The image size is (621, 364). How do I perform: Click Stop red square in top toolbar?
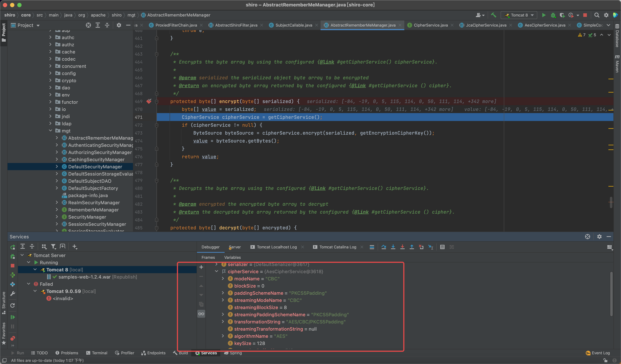coord(585,15)
